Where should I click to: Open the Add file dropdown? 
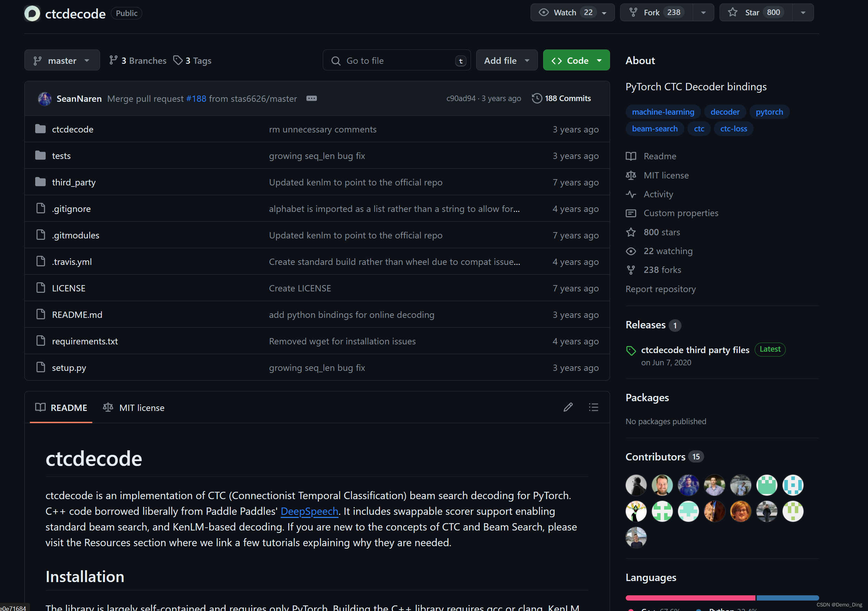pyautogui.click(x=506, y=60)
